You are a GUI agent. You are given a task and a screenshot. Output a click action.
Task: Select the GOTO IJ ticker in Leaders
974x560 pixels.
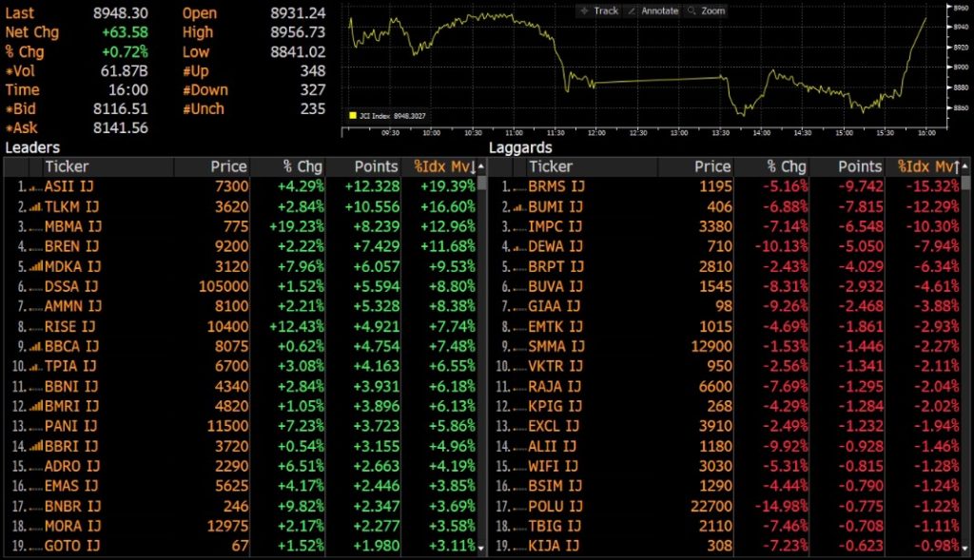pos(70,546)
